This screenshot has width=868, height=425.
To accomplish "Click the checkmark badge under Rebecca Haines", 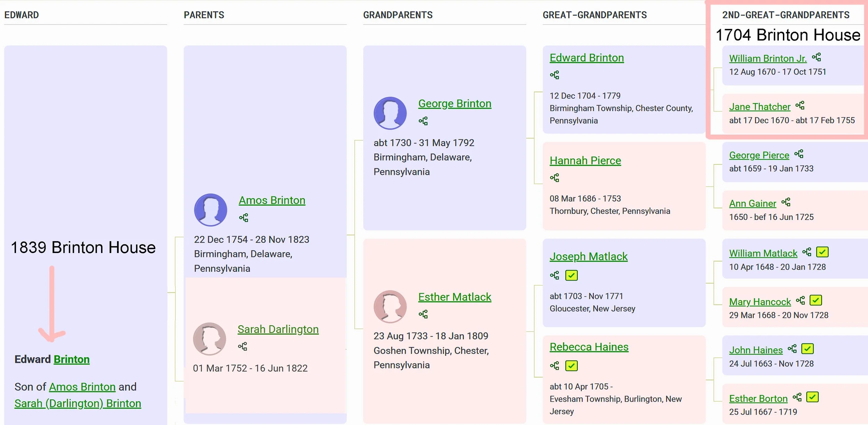I will pyautogui.click(x=571, y=366).
